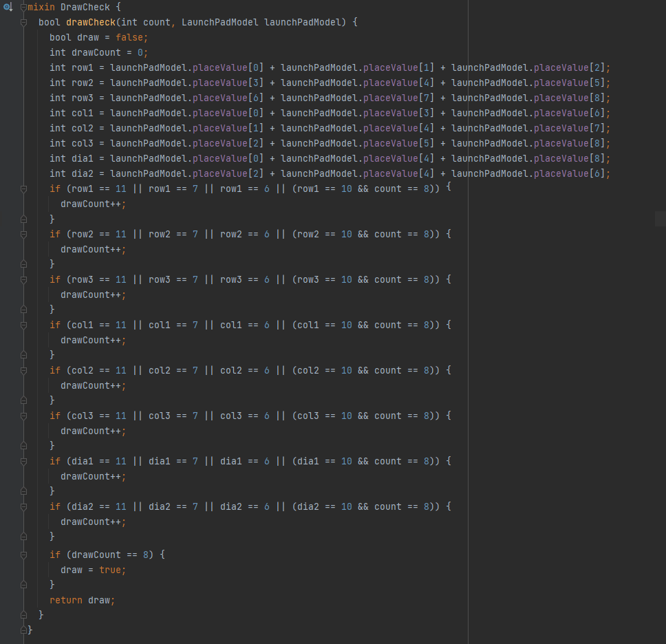
Task: Collapse the drawCount == 8 if block
Action: (23, 555)
